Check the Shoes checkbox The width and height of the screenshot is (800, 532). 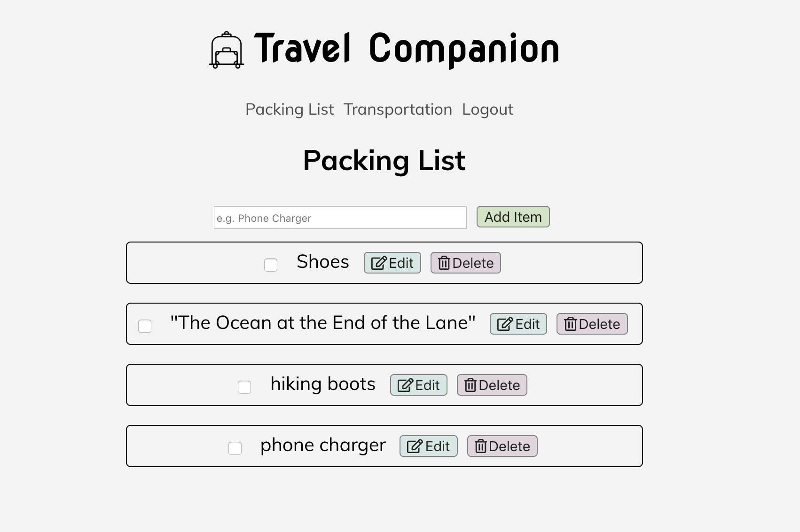(271, 265)
